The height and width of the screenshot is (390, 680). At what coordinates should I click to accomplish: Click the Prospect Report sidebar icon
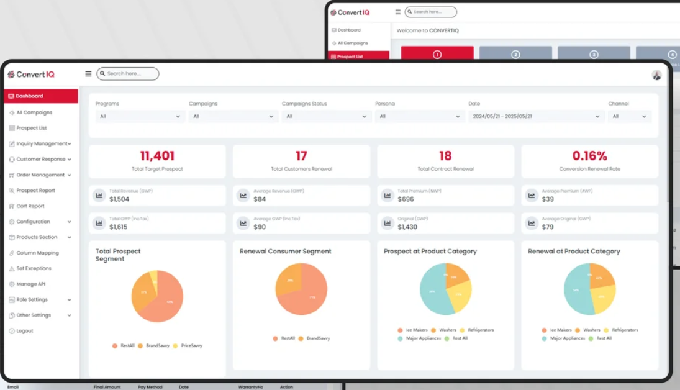[12, 190]
